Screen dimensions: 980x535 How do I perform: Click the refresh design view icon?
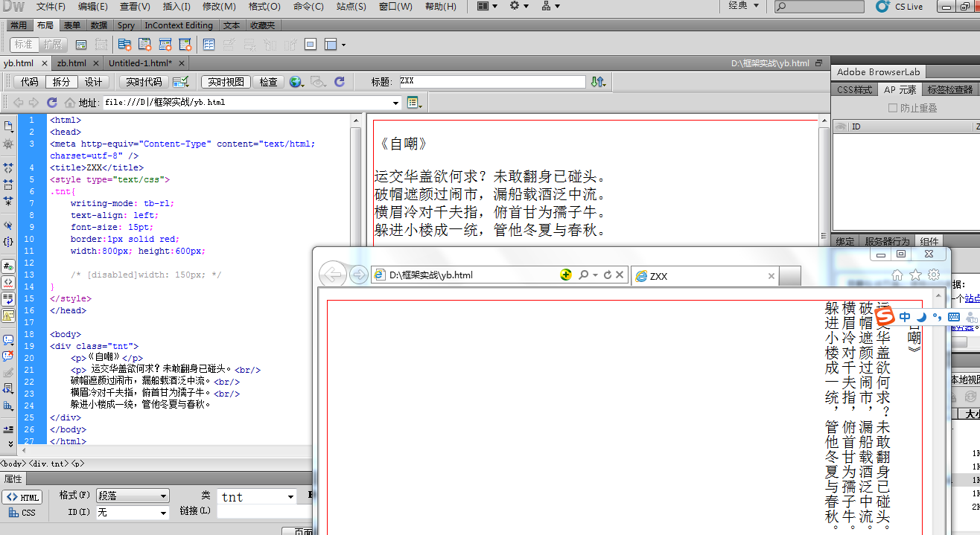coord(340,82)
